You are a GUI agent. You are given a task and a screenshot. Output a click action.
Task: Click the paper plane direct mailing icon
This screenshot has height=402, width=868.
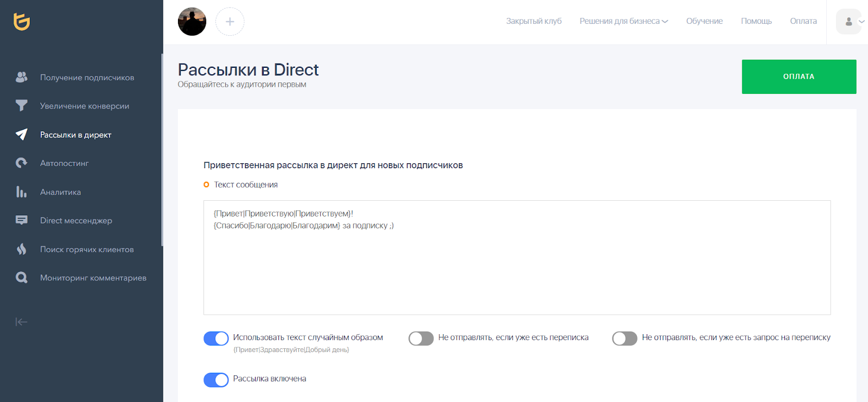tap(22, 135)
